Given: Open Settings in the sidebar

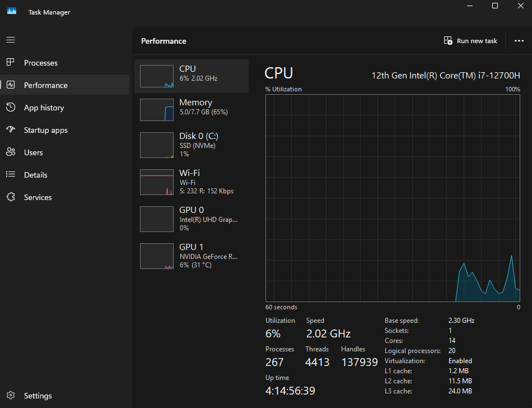Looking at the screenshot, I should tap(65, 396).
